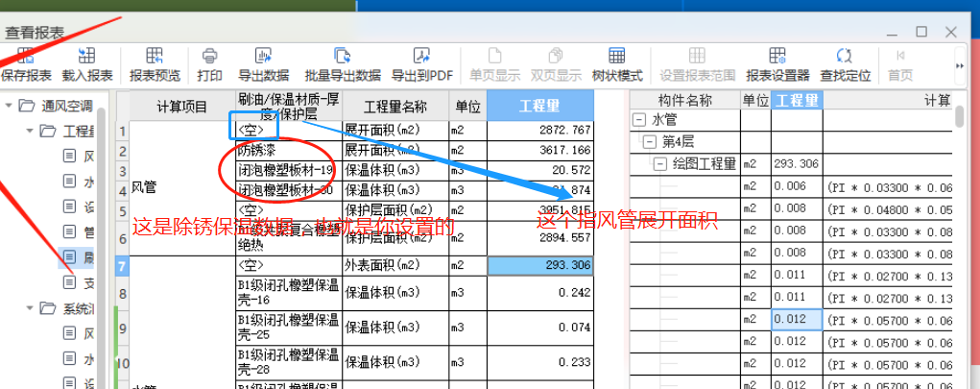This screenshot has width=980, height=389.
Task: Click the 20.572 quantity cell
Action: tap(540, 171)
